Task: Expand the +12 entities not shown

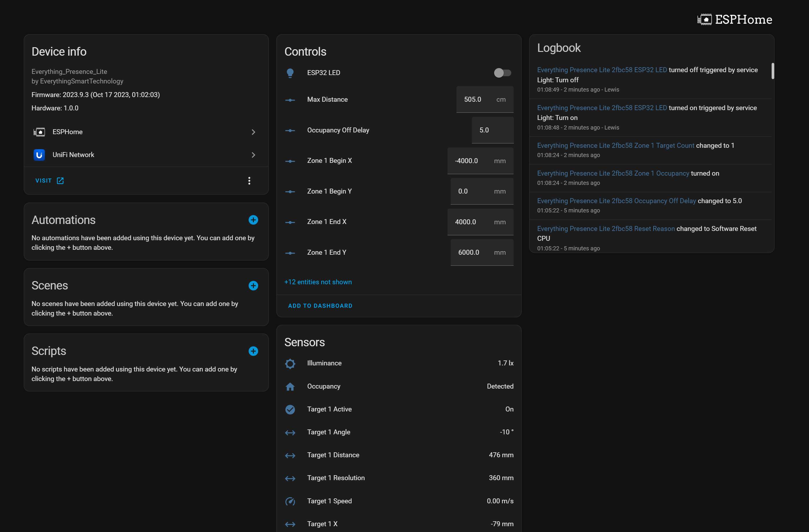Action: (x=318, y=282)
